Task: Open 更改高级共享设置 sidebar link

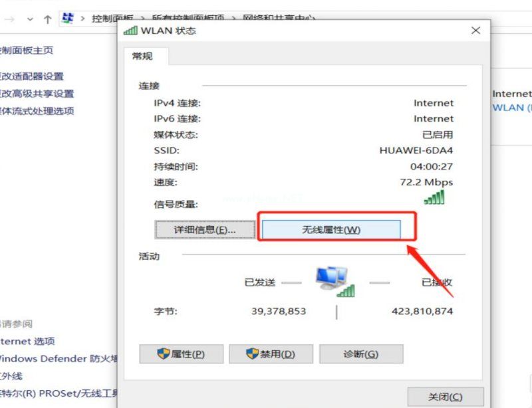Action: click(37, 94)
